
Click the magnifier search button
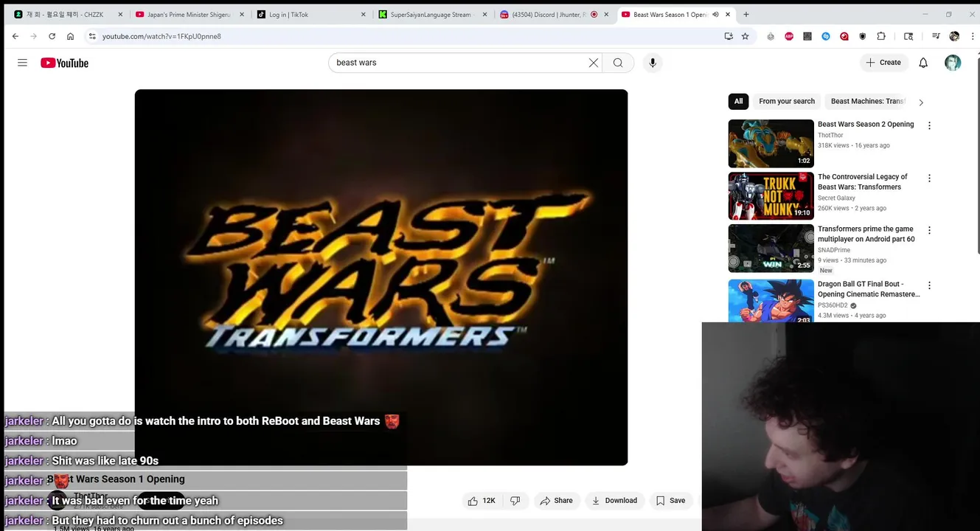(x=618, y=63)
